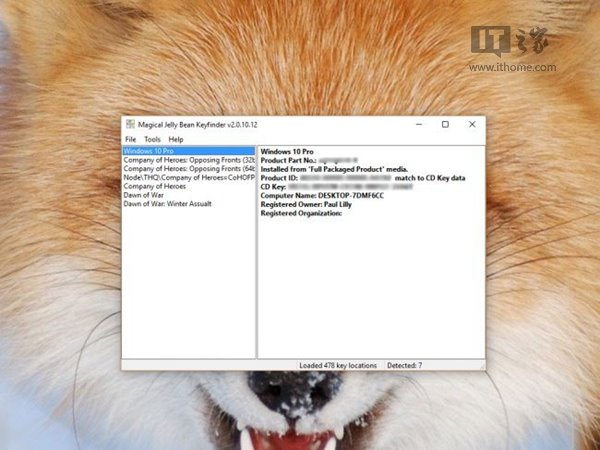Screen dimensions: 600x450
Task: Open the File menu
Action: [130, 139]
